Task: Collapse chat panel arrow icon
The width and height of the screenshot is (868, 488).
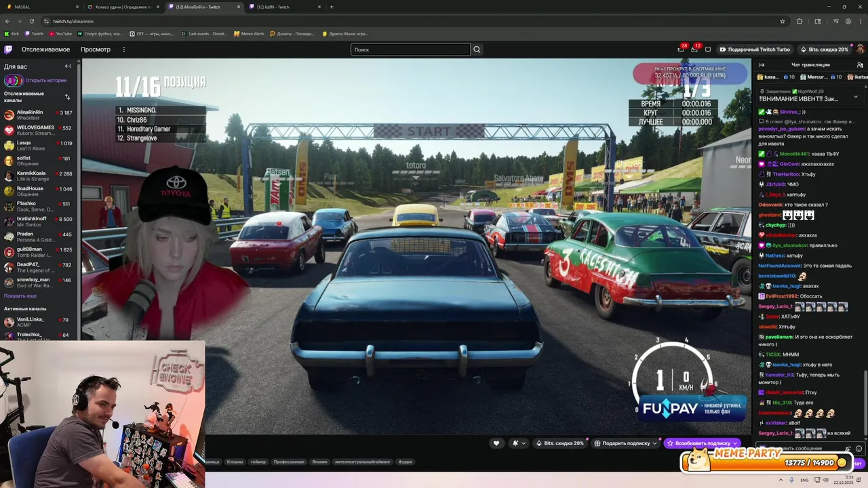Action: 761,65
